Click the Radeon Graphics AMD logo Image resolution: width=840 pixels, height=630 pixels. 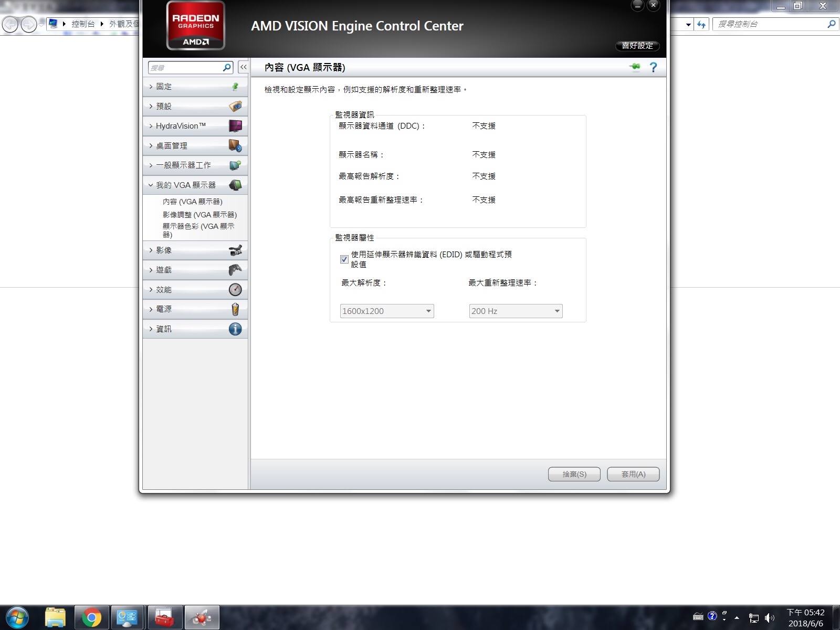196,25
